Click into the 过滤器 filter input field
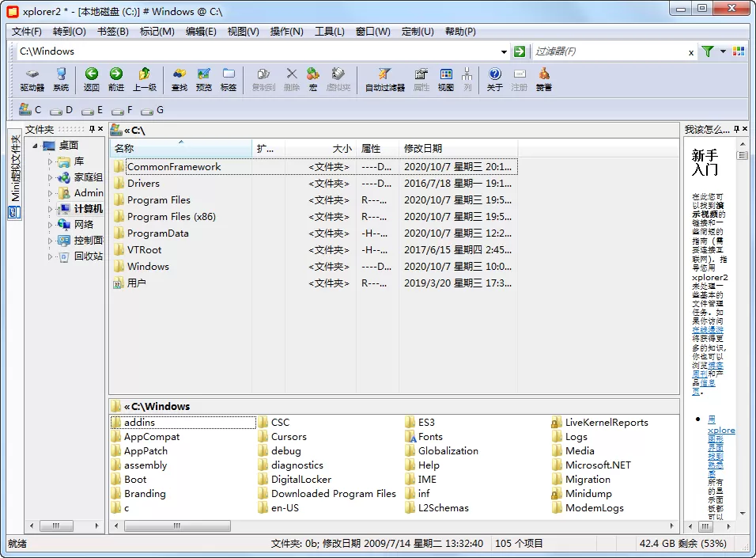The image size is (756, 558). click(608, 51)
